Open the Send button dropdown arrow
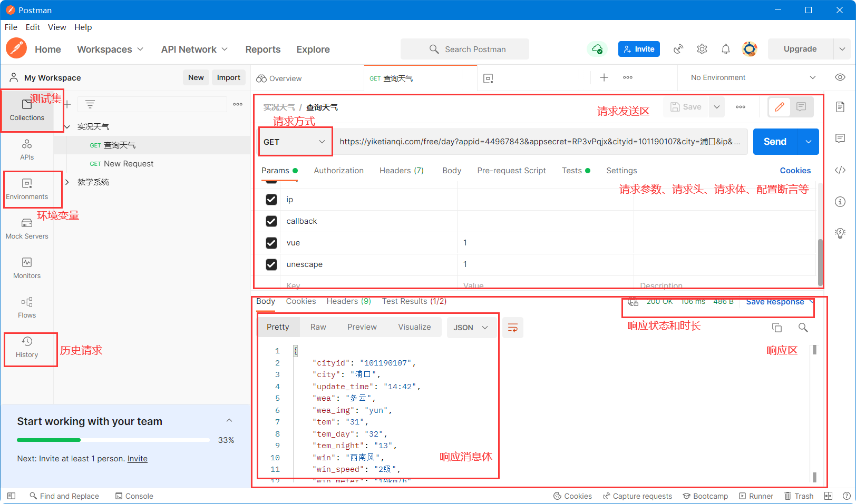This screenshot has width=856, height=504. coord(809,142)
